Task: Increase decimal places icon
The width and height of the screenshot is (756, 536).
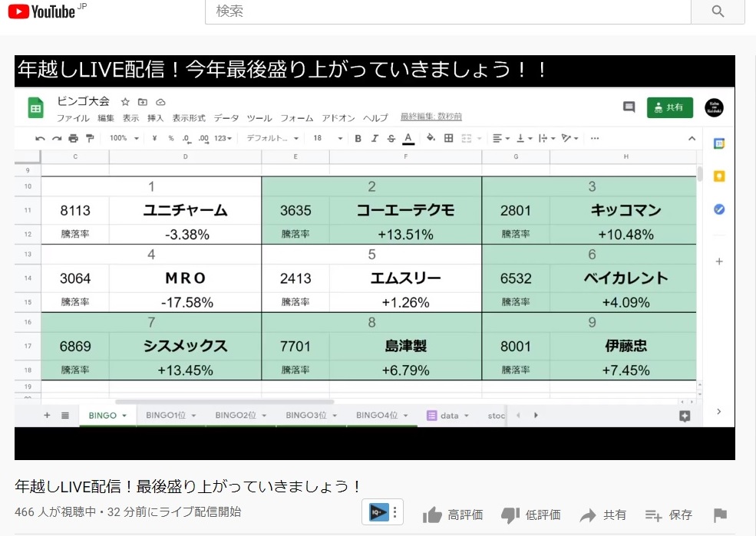Action: [x=203, y=139]
